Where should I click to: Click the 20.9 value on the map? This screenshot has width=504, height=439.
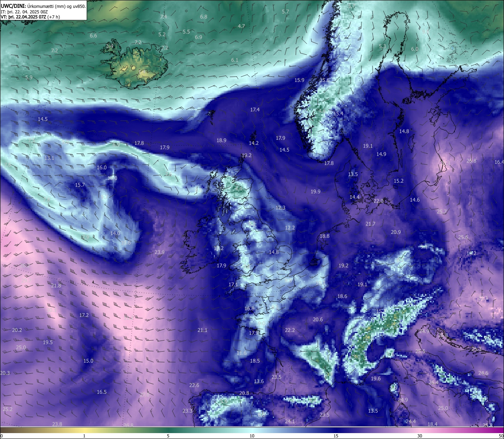click(x=396, y=232)
